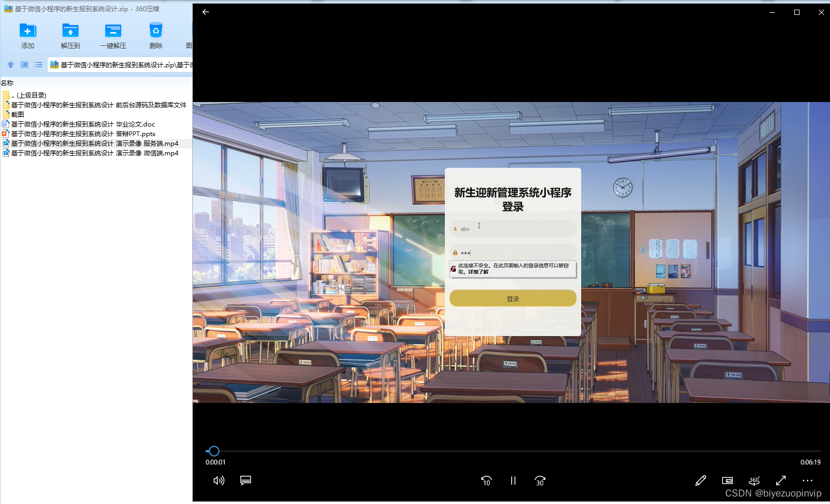The image size is (830, 504).
Task: Enter full screen with the diagonal arrows
Action: (781, 481)
